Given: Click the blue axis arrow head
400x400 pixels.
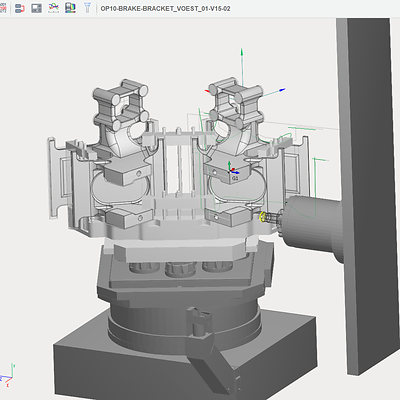Looking at the screenshot, I should pyautogui.click(x=282, y=90).
